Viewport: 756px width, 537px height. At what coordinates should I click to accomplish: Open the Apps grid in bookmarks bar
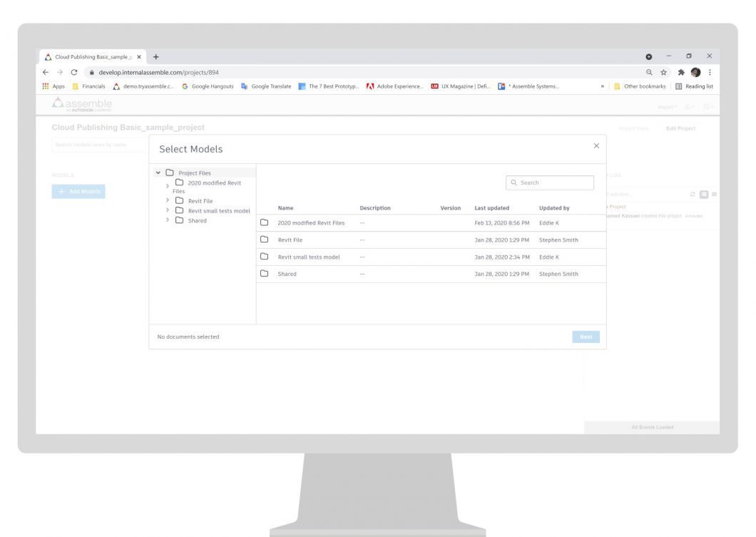(x=53, y=86)
